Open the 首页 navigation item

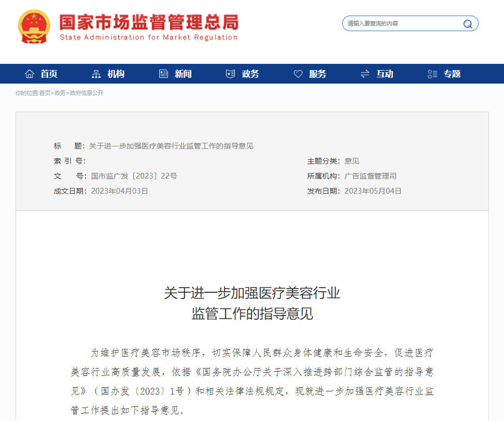point(49,74)
